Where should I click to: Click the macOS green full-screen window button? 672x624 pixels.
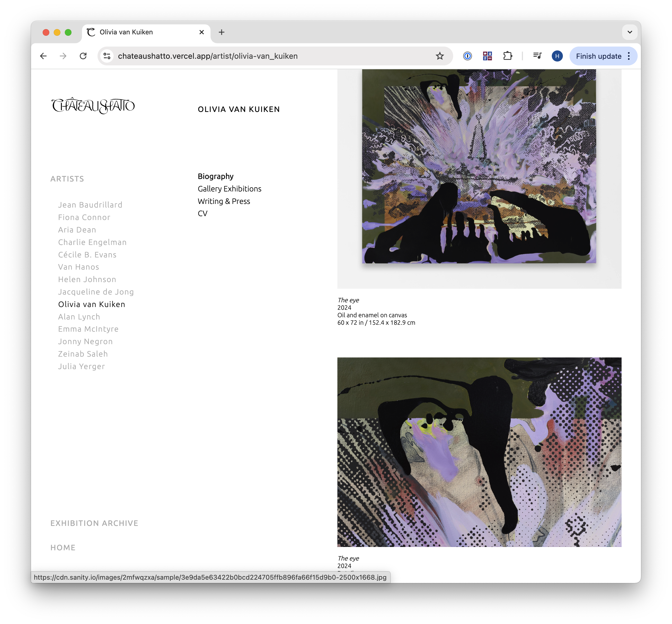click(x=68, y=32)
